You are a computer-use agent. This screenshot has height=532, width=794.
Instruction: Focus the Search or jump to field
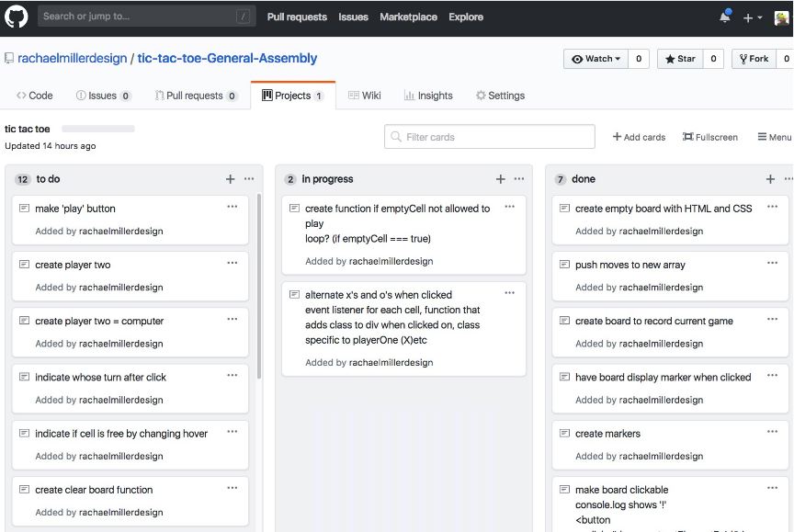click(146, 17)
